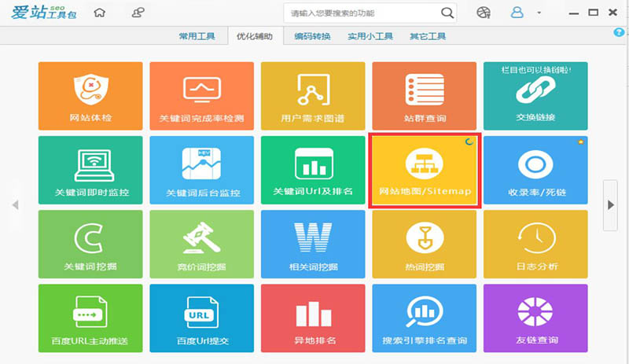
Task: Open the 竞价词挖掘 gavel tile
Action: (x=202, y=245)
